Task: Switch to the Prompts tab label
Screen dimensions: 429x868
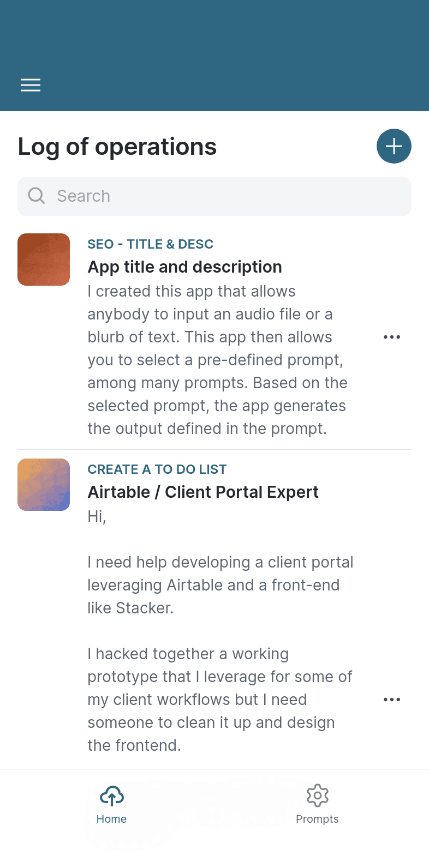Action: (x=318, y=819)
